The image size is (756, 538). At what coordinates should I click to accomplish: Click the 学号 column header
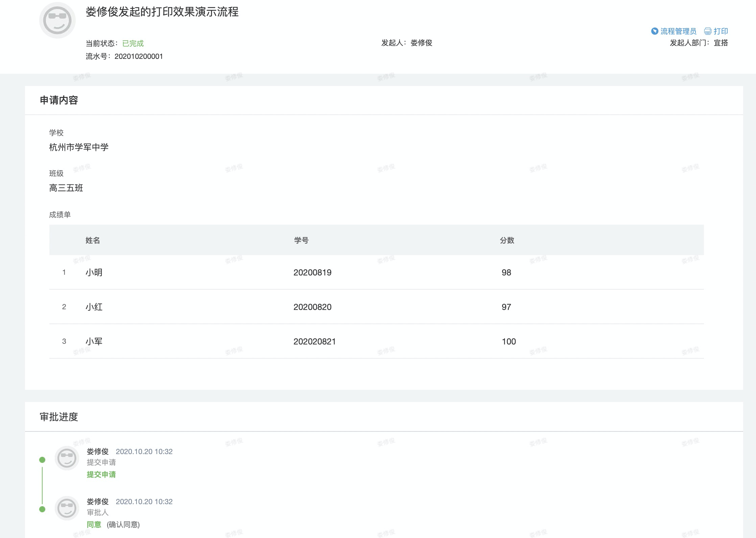(x=301, y=240)
